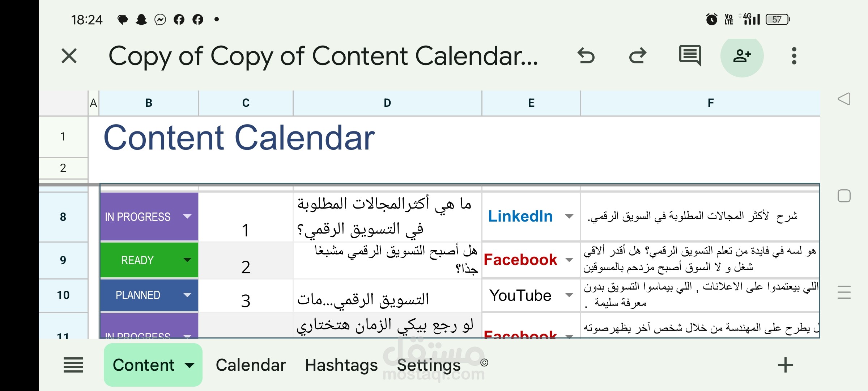Add a new sheet with the plus icon
The height and width of the screenshot is (391, 868).
coord(785,365)
